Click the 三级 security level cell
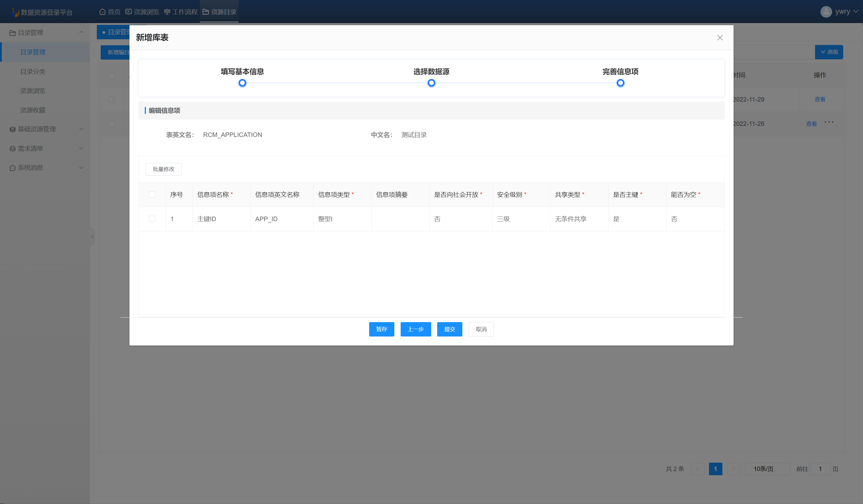This screenshot has height=504, width=863. pos(521,219)
